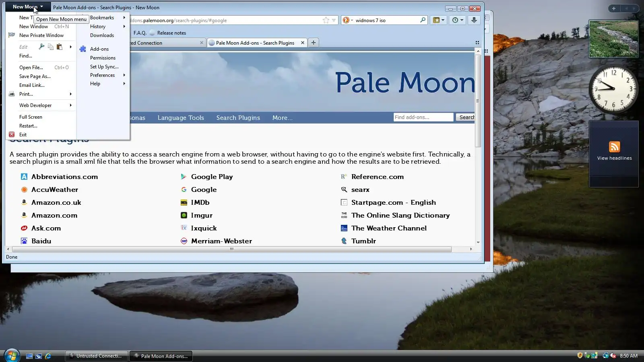Click the Google Play plugin icon
Viewport: 644px width, 362px height.
[x=184, y=177]
